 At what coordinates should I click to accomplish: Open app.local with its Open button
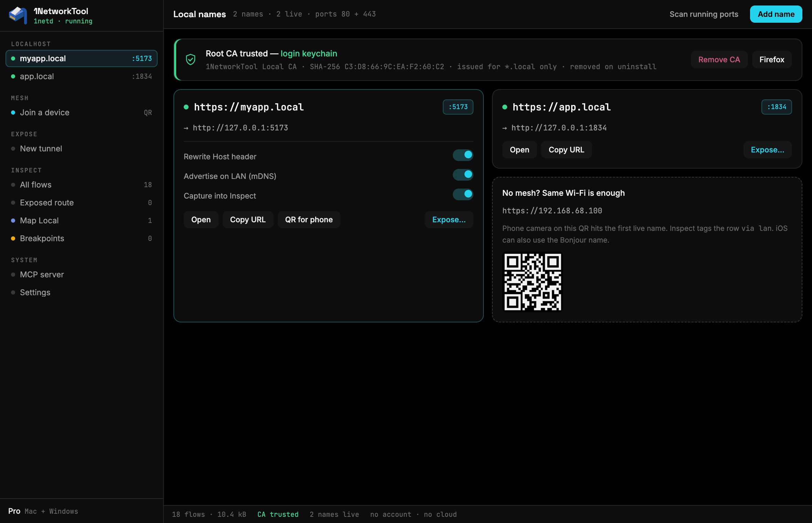pyautogui.click(x=520, y=150)
